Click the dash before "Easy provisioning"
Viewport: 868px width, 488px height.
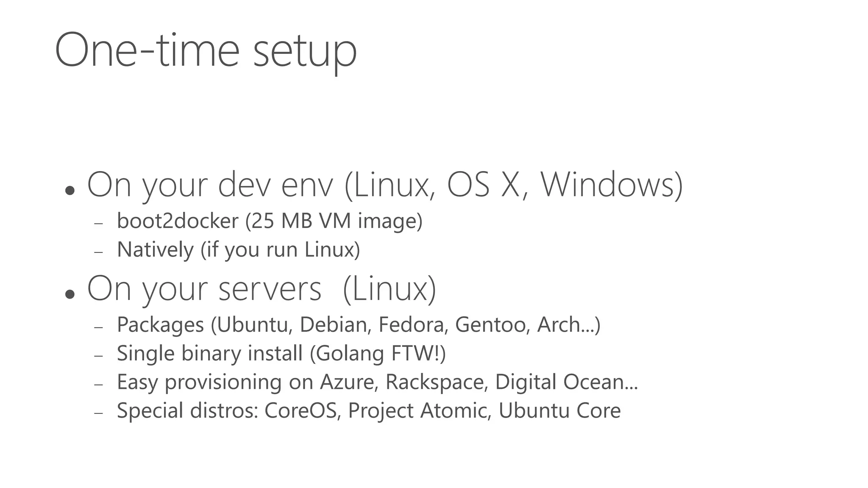99,385
